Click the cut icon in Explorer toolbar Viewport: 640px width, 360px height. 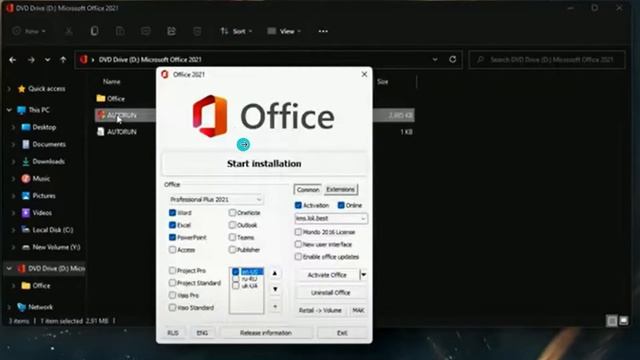coord(69,31)
